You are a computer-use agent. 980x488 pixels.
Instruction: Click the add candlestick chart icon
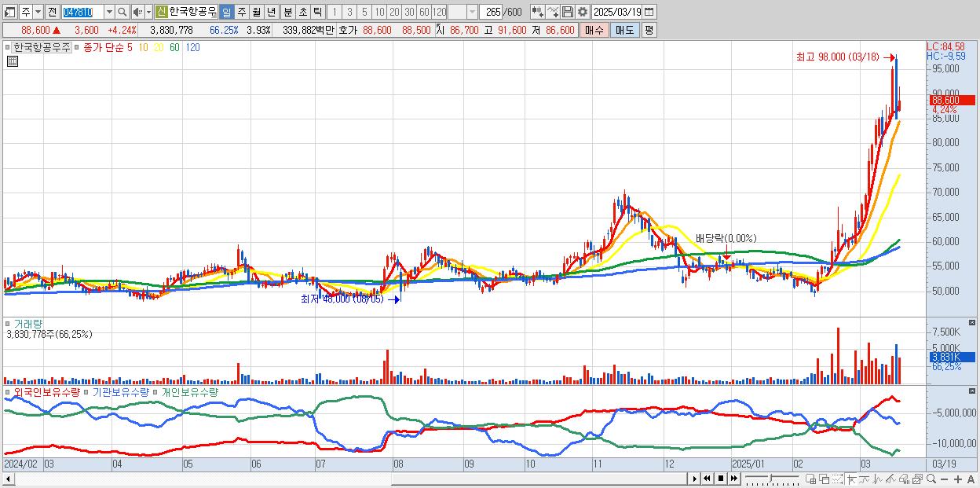(x=537, y=12)
